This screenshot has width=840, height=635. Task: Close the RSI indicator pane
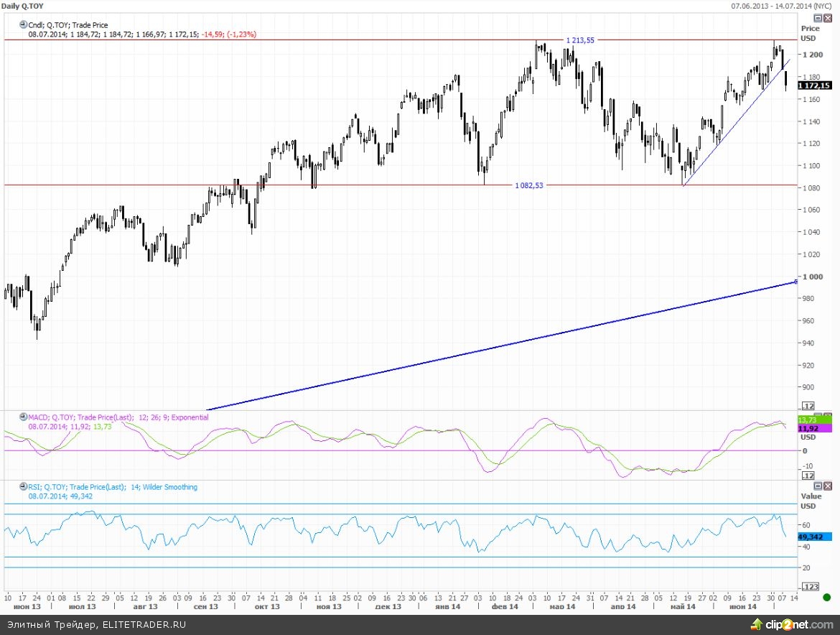pos(828,486)
